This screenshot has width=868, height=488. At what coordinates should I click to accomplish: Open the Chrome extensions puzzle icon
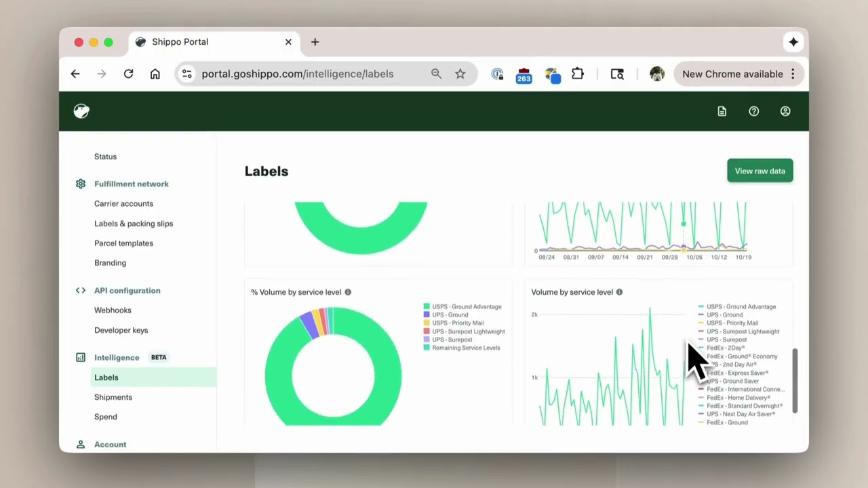click(578, 74)
